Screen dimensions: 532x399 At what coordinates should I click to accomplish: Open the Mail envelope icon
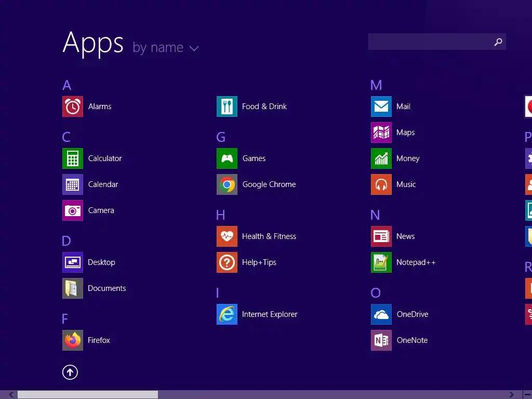[381, 107]
